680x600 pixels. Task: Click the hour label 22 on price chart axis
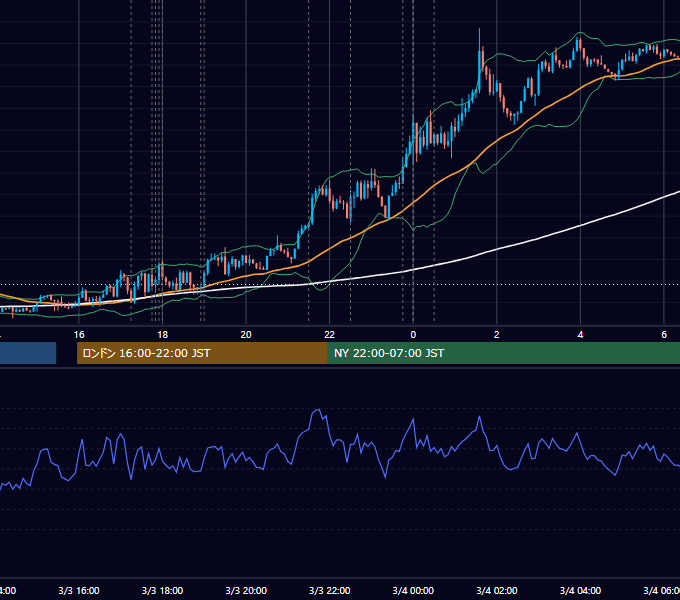330,335
